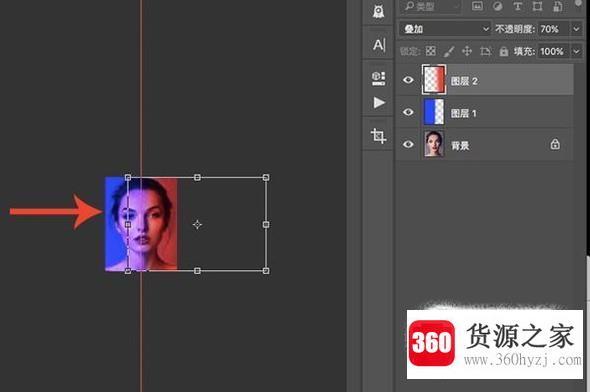Screen dimensions: 590x392
Task: Hide the 背景 layer via eye icon
Action: (x=408, y=144)
